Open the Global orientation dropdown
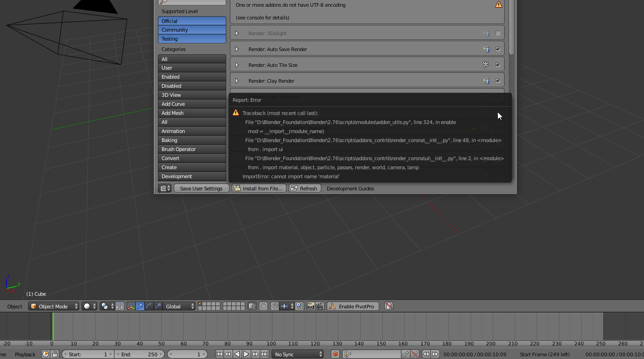Image resolution: width=644 pixels, height=359 pixels. click(179, 306)
